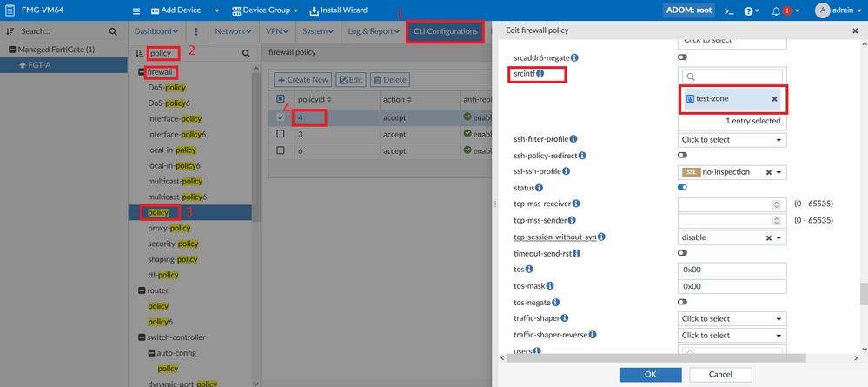The width and height of the screenshot is (868, 387).
Task: Click the three-dot more options icon
Action: pos(196,31)
